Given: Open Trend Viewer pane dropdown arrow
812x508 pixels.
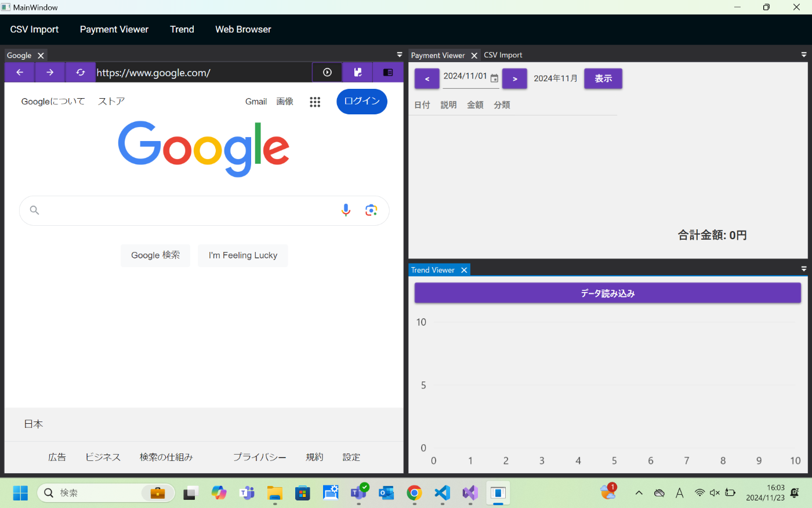Looking at the screenshot, I should tap(804, 269).
